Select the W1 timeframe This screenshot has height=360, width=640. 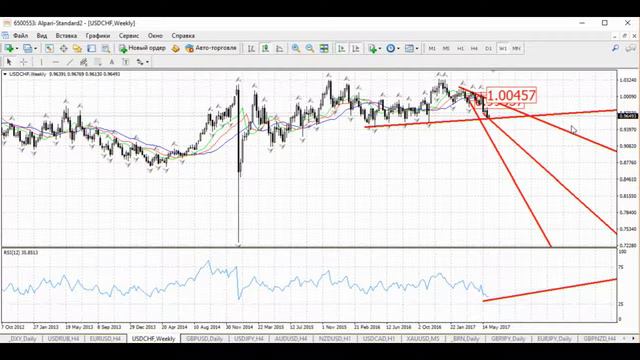point(502,49)
